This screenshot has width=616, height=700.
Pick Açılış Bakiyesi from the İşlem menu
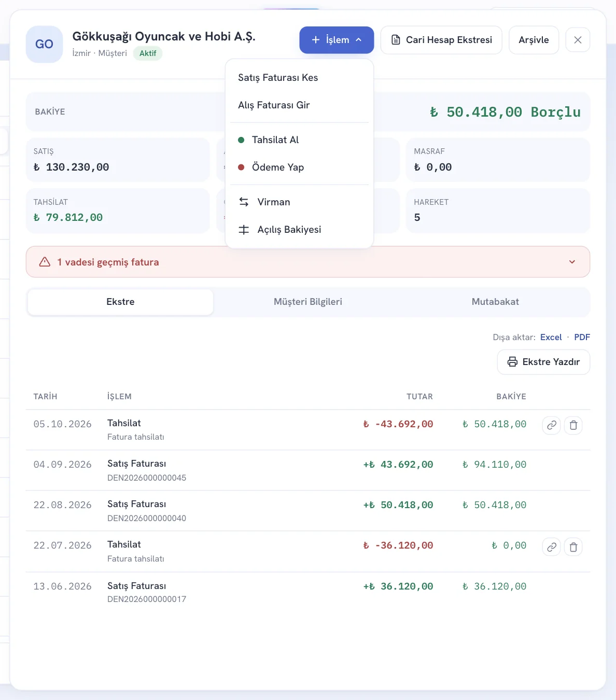[300, 230]
